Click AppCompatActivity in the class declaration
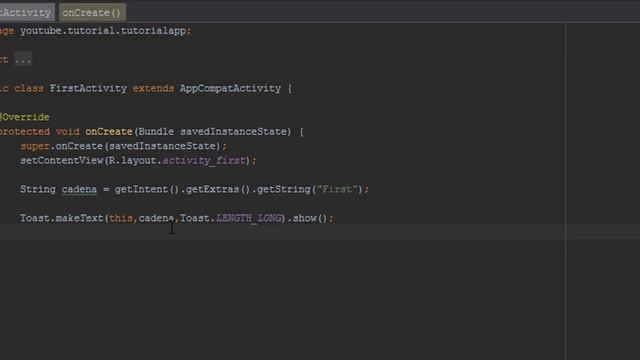 click(230, 89)
